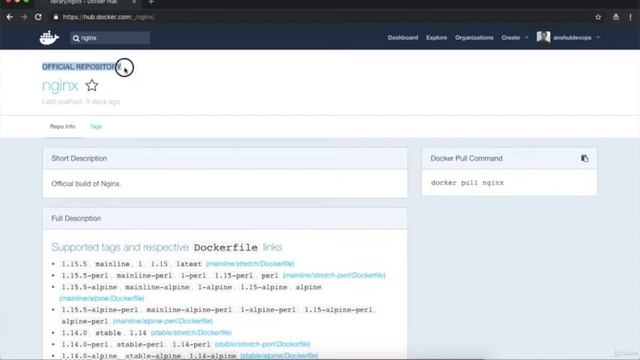Go forward with the browser forward arrow
This screenshot has width=640, height=360.
pos(24,17)
